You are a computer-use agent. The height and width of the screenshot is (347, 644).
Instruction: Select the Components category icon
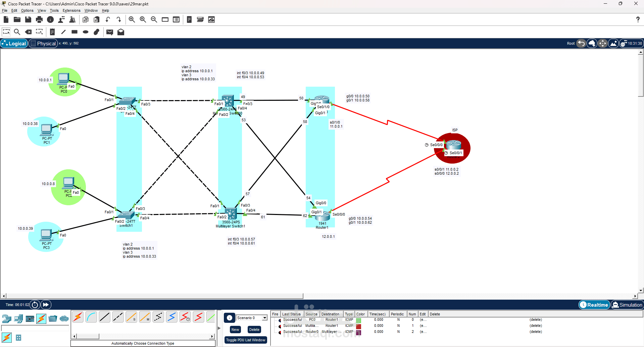tap(30, 318)
